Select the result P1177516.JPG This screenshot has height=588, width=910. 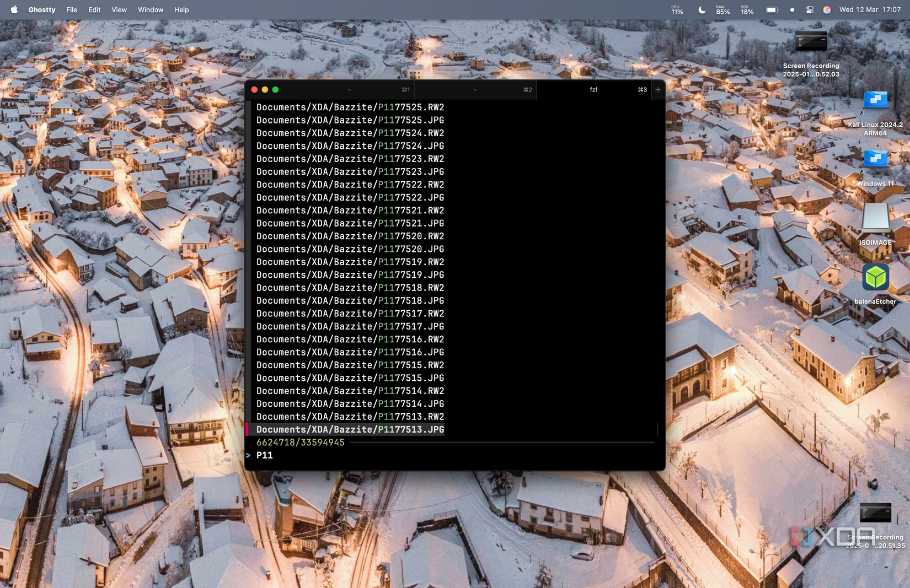[x=350, y=352]
